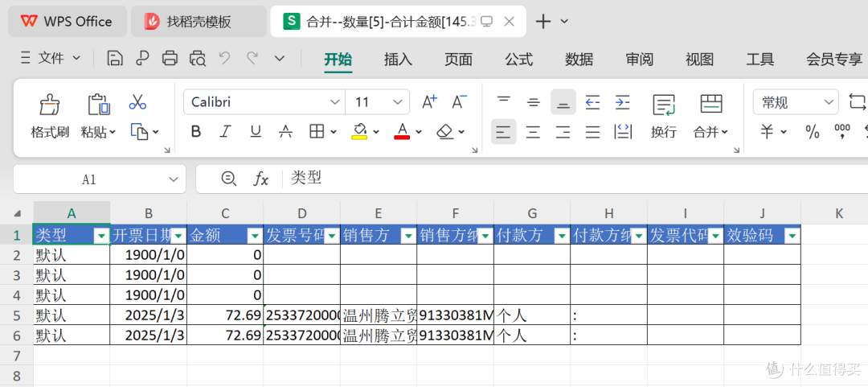Viewport: 868px width, 387px height.
Task: Click the Borders grid icon
Action: [316, 131]
